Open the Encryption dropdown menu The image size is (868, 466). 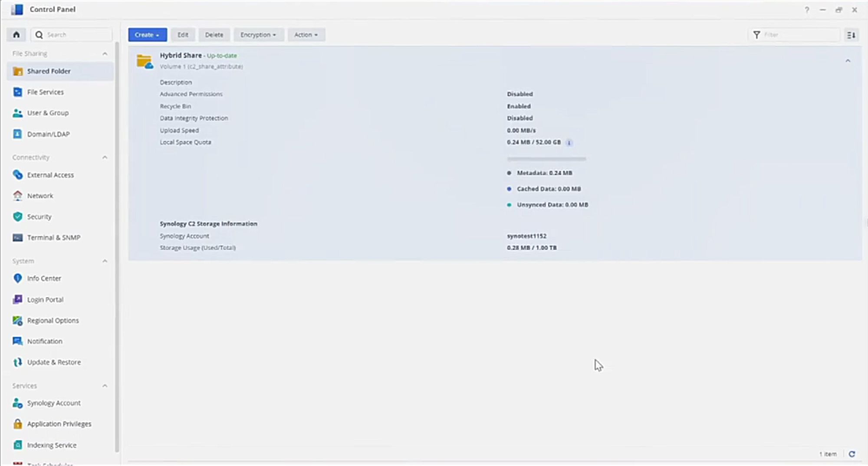click(x=259, y=35)
